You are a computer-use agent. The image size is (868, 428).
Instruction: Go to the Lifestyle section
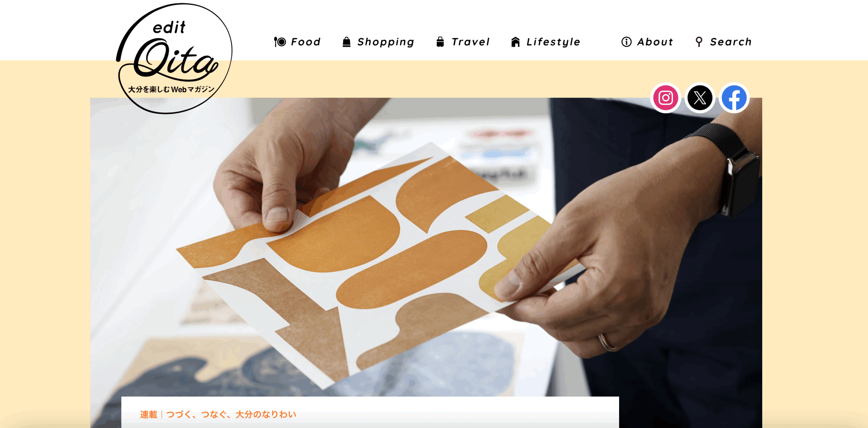553,42
